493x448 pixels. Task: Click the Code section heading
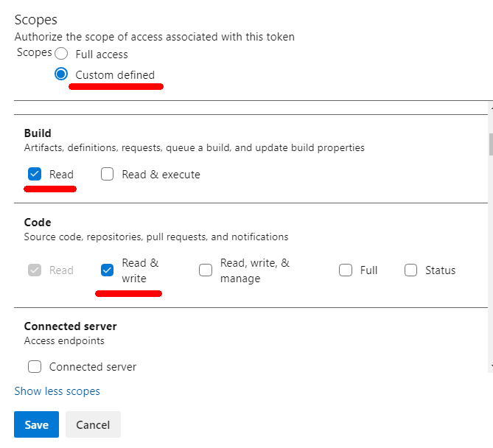(x=38, y=223)
